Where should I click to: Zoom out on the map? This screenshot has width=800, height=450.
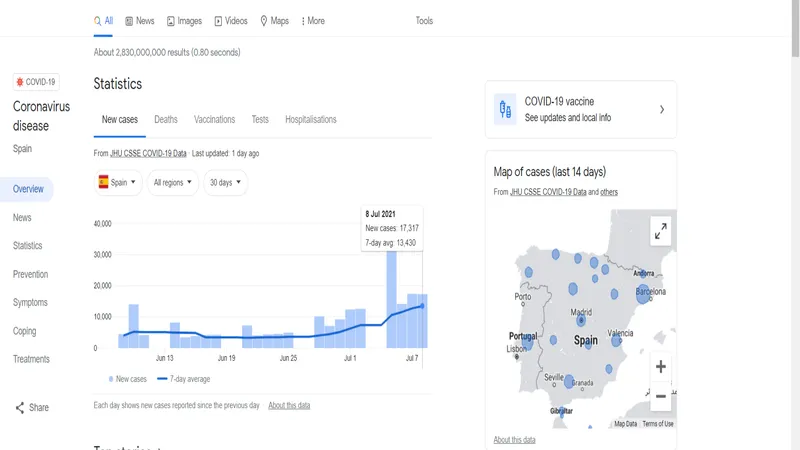click(661, 396)
